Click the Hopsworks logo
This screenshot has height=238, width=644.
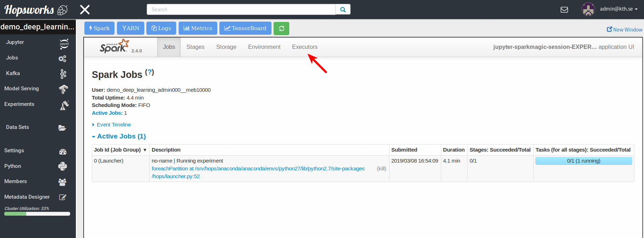tap(35, 10)
